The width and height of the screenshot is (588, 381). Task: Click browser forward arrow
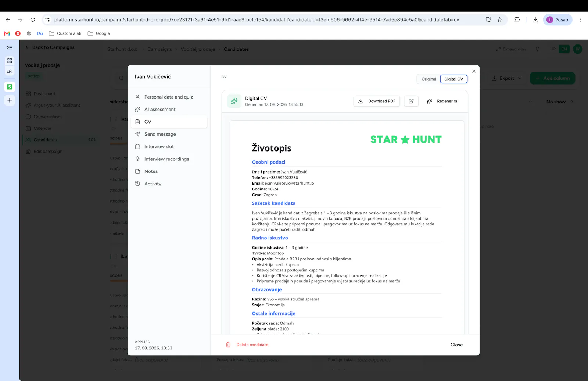pos(20,20)
